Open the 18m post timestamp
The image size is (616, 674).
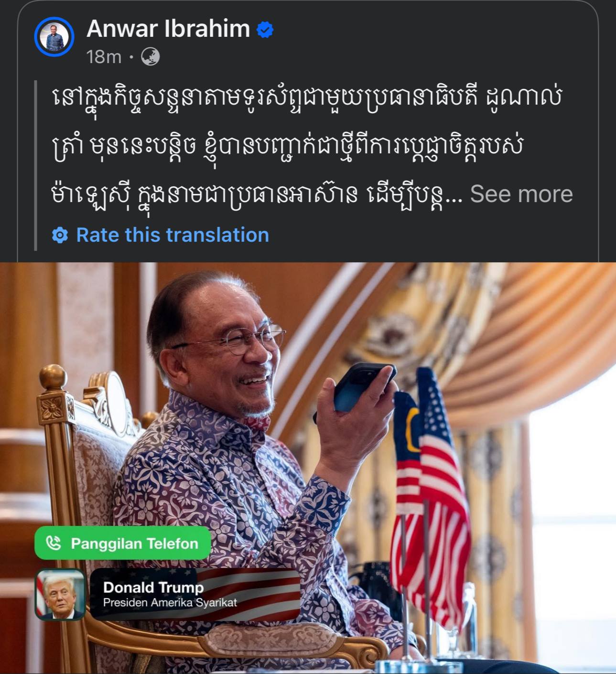coord(104,57)
